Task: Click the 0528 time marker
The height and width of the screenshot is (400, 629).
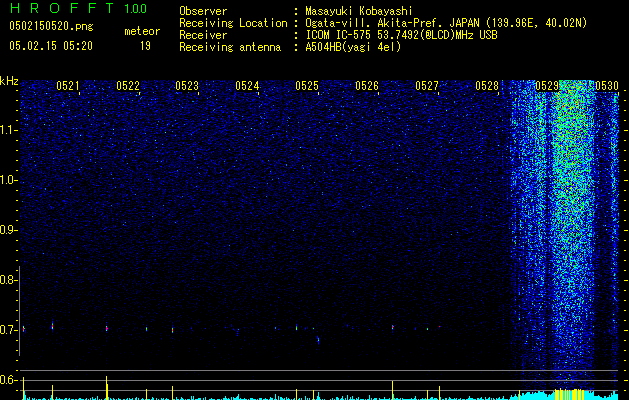Action: (x=487, y=86)
